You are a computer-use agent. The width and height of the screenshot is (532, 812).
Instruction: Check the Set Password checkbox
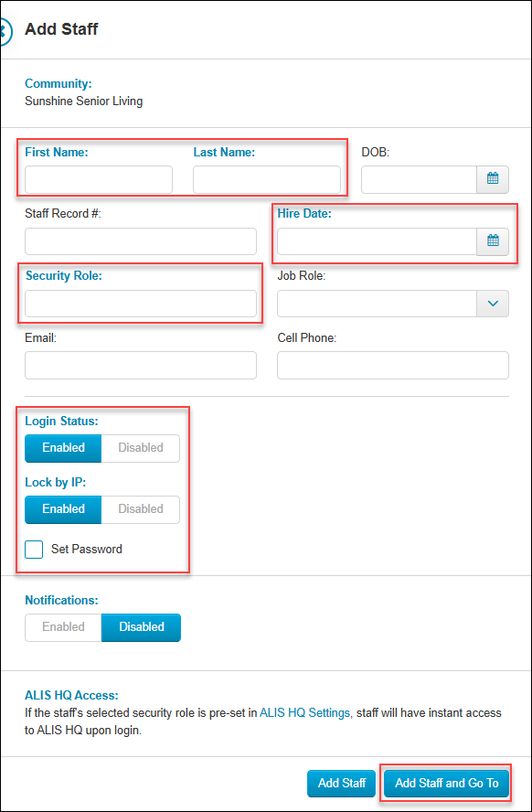point(33,549)
